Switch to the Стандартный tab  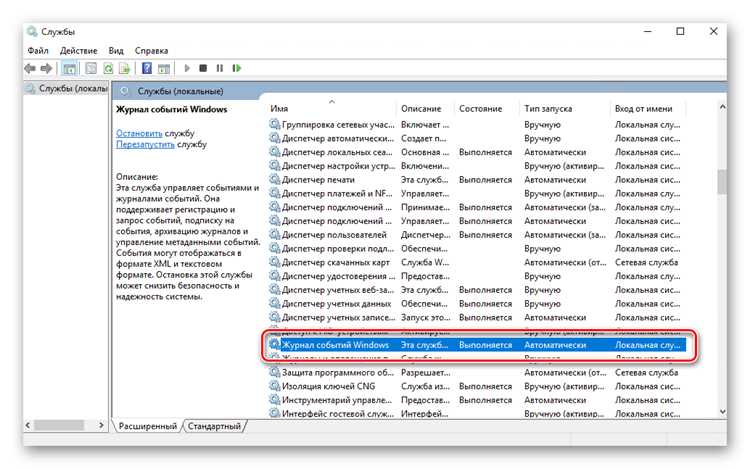[214, 426]
